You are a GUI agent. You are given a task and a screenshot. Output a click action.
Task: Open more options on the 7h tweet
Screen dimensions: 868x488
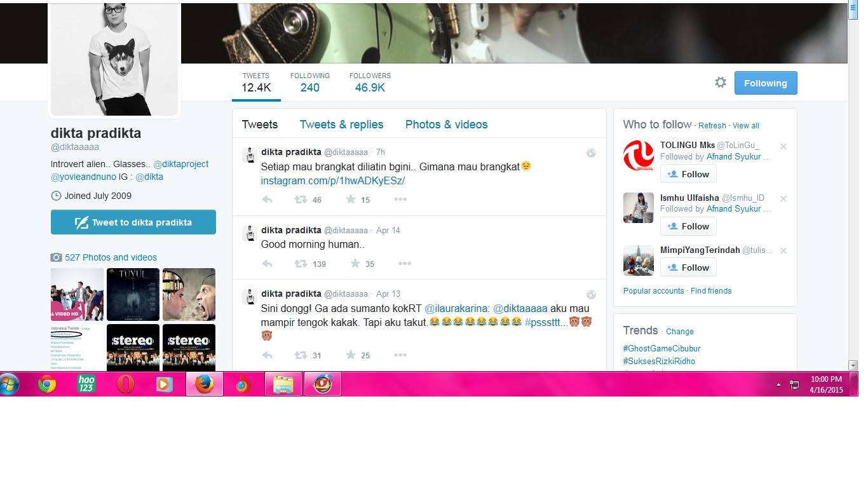(x=400, y=200)
